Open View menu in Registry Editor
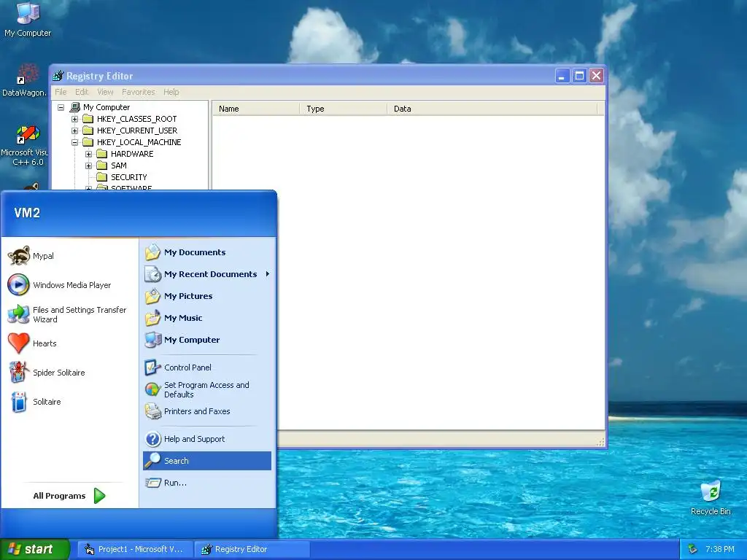 coord(105,92)
